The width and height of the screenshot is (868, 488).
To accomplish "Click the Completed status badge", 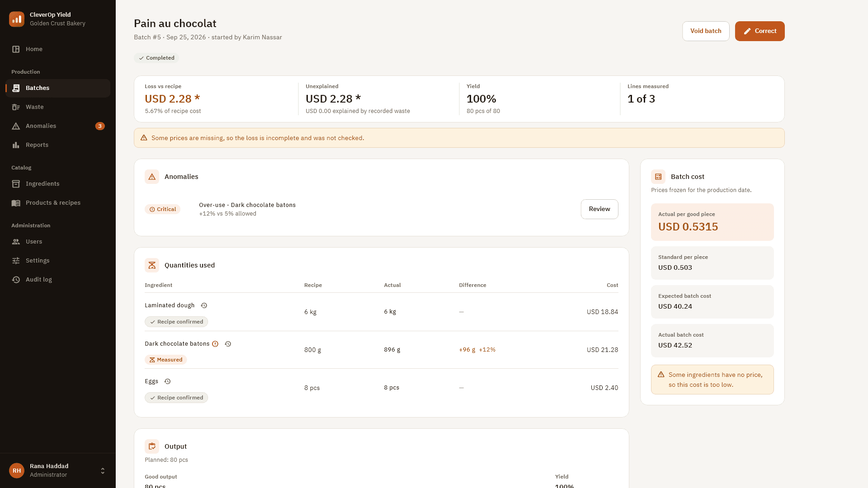I will [x=156, y=58].
